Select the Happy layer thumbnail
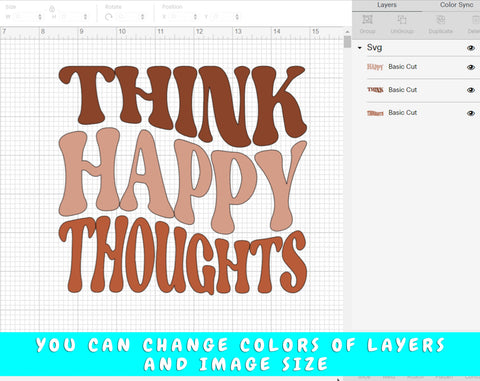 point(375,67)
